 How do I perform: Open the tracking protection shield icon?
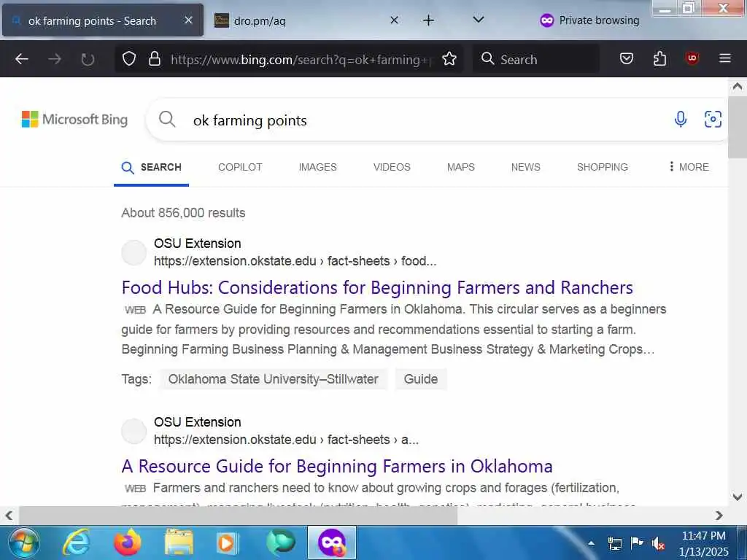(129, 59)
